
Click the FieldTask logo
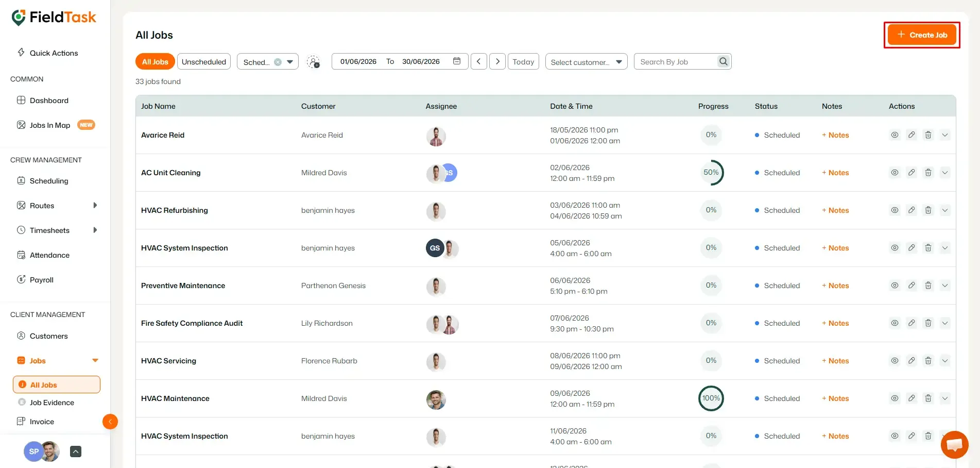pyautogui.click(x=54, y=17)
